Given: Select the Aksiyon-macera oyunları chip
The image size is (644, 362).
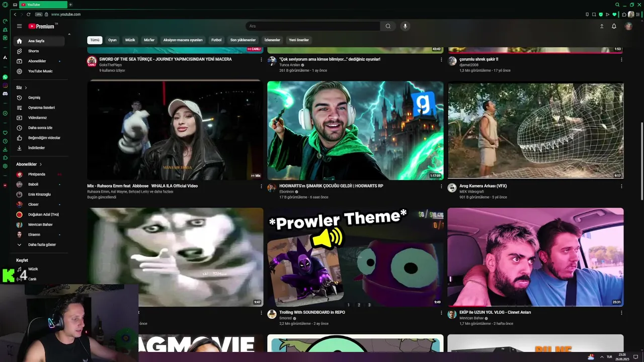Looking at the screenshot, I should tap(183, 40).
